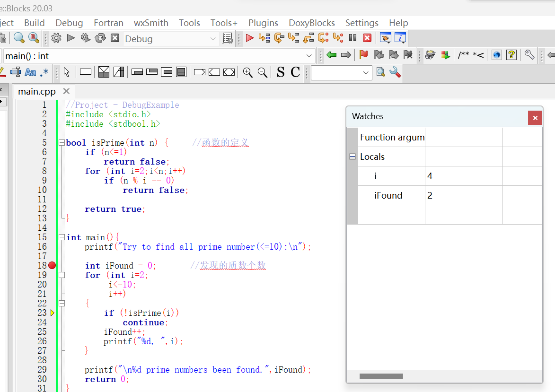Click the Build gear icon
The width and height of the screenshot is (555, 392).
(x=56, y=38)
